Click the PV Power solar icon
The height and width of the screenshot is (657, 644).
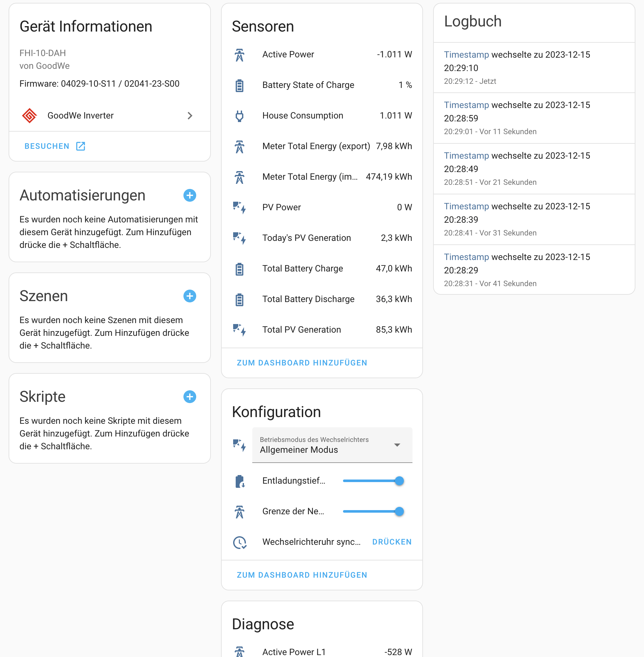pyautogui.click(x=239, y=207)
